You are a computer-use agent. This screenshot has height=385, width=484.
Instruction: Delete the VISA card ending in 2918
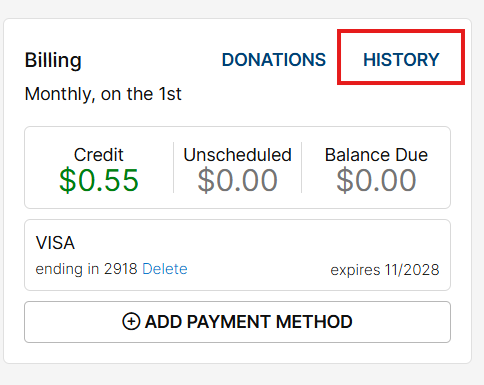click(x=165, y=269)
